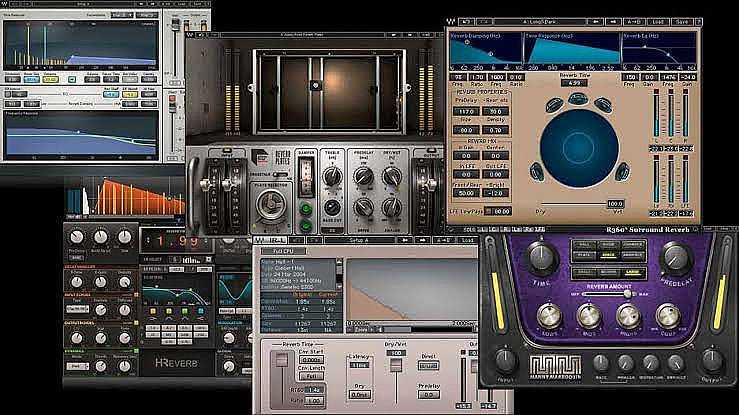Click A->B copy button in R360
This screenshot has width=739, height=415.
(x=634, y=22)
